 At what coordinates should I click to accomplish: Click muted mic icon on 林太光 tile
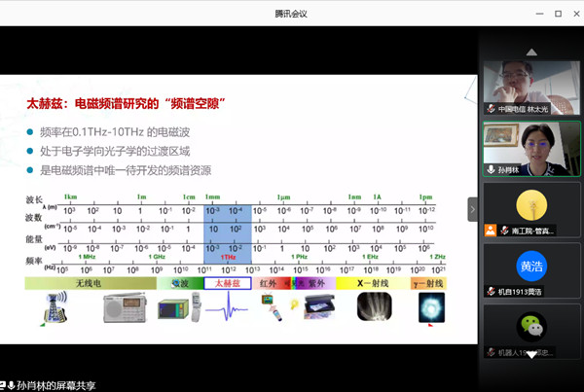[492, 109]
